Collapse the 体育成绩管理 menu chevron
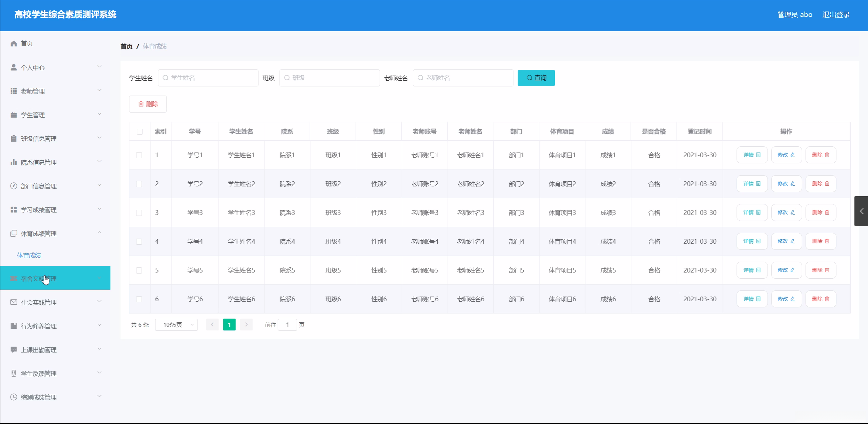 [99, 233]
